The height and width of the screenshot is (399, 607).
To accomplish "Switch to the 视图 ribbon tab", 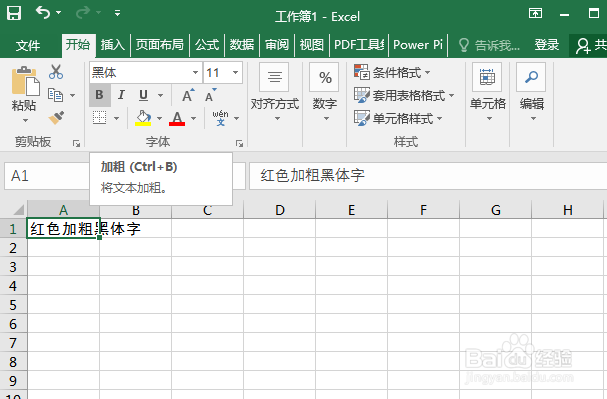I will coord(312,45).
